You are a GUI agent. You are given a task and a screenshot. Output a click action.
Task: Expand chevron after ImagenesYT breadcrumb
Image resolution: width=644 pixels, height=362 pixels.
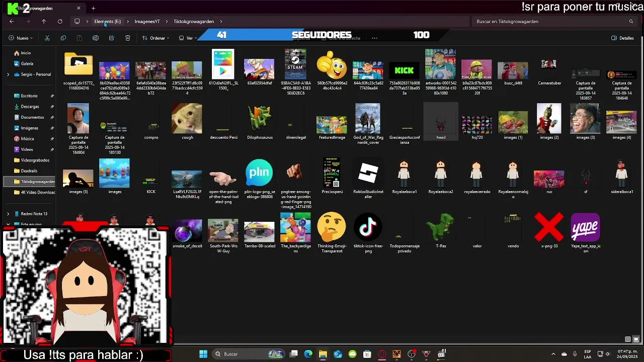(167, 22)
